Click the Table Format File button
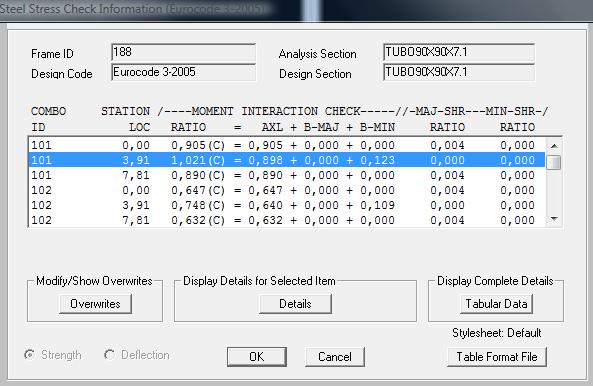The width and height of the screenshot is (593, 386). 497,357
